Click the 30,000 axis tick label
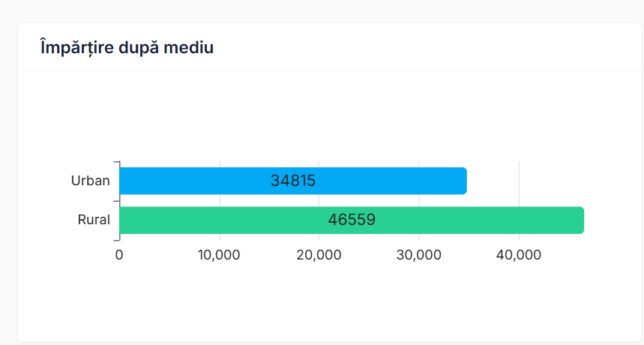Viewport: 644px width, 345px height. point(418,255)
